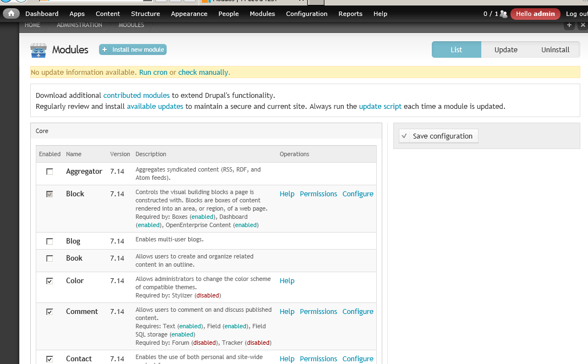This screenshot has width=588, height=364.
Task: Click the users icon next to 0 / 1
Action: [x=504, y=14]
